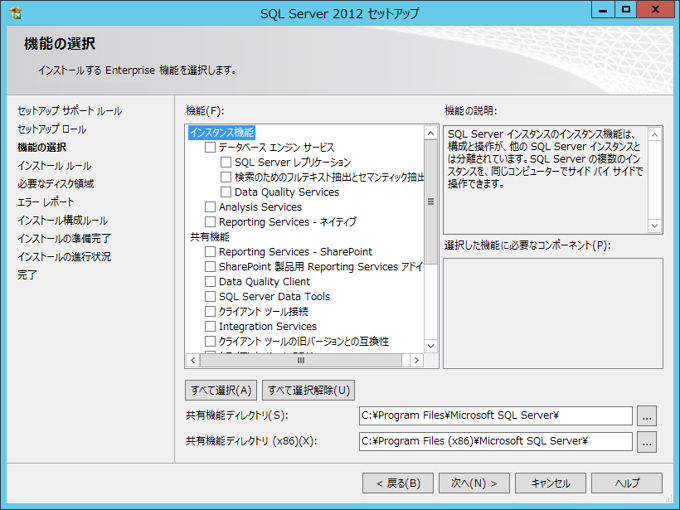Screen dimensions: 680x510
Task: Select エラー レポート step
Action: click(x=46, y=202)
